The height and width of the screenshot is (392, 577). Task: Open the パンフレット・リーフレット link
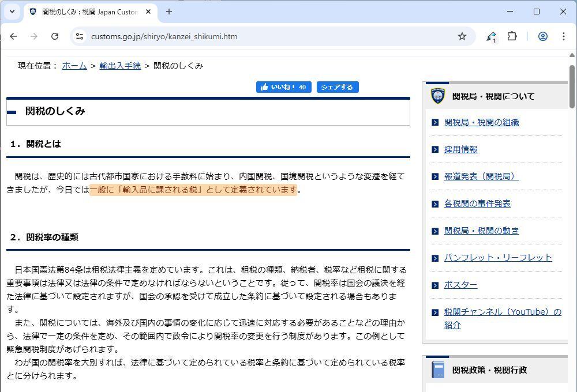tap(498, 258)
